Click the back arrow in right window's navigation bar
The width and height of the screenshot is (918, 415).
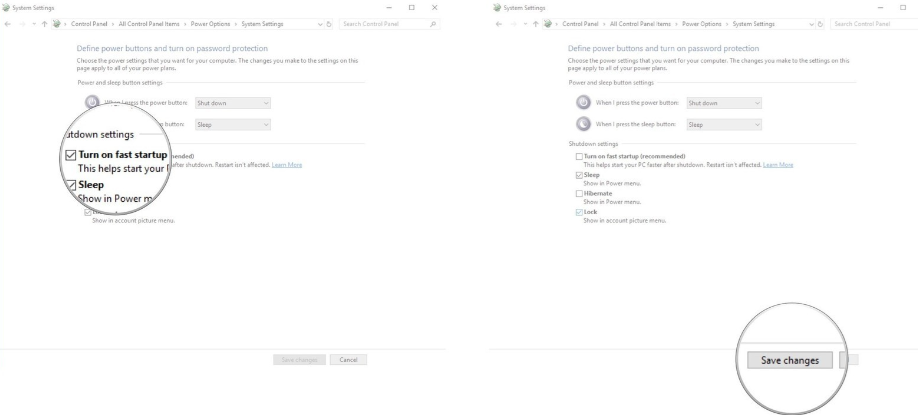coord(500,23)
